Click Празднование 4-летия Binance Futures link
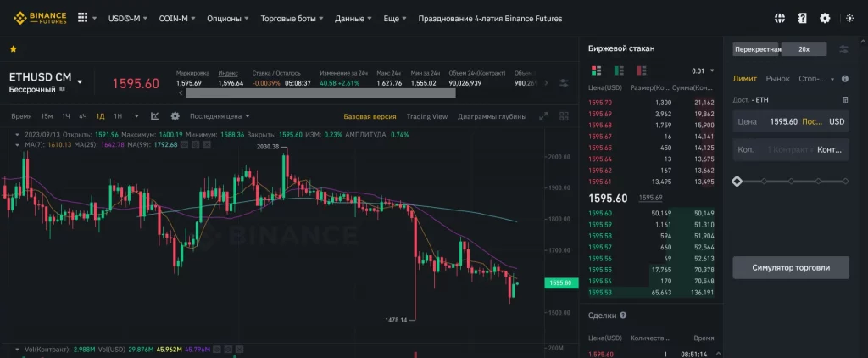Screen dimensions: 868x358 490,19
